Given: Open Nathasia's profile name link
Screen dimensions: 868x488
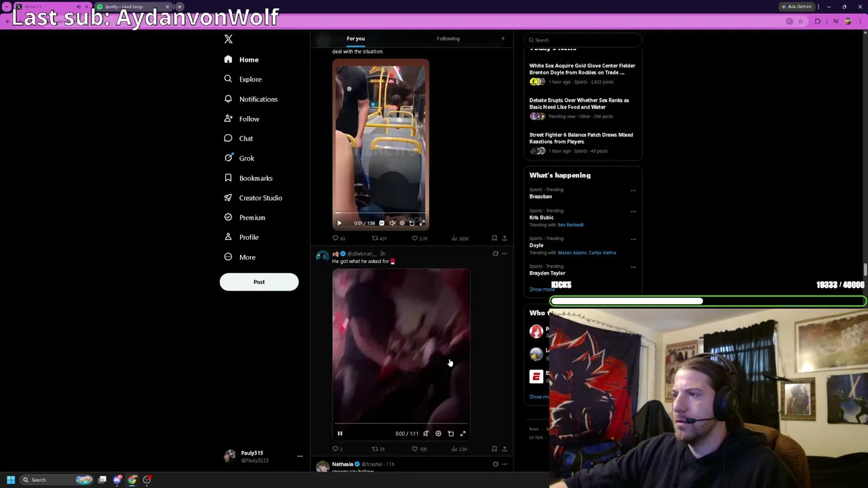Looking at the screenshot, I should 342,464.
